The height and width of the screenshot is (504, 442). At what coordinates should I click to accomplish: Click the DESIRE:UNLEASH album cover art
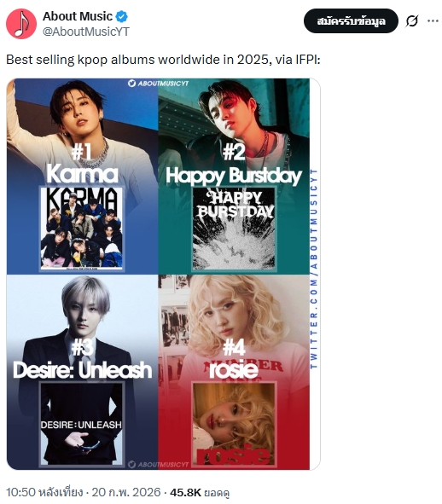pyautogui.click(x=81, y=424)
